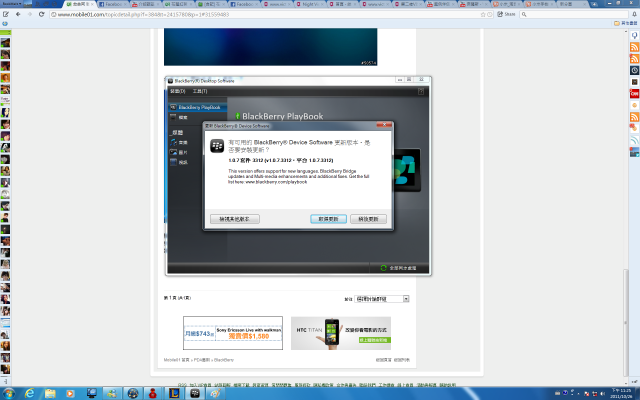Click 檢視其他版本 button in update dialog

235,219
